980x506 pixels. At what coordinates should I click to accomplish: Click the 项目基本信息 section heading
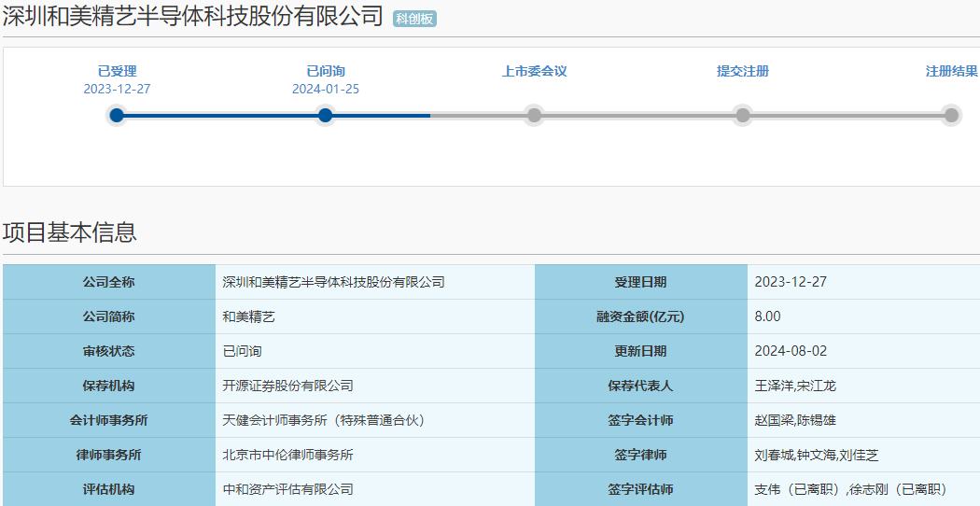pos(70,232)
